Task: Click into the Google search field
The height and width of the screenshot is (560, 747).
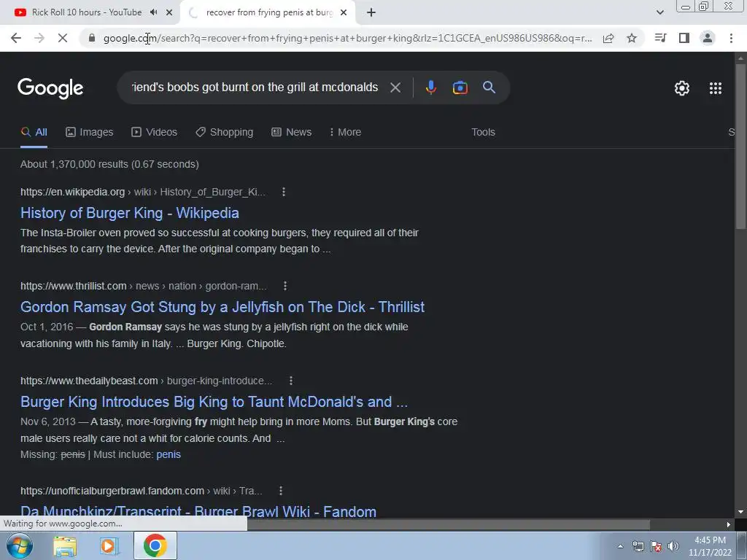Action: tap(255, 87)
